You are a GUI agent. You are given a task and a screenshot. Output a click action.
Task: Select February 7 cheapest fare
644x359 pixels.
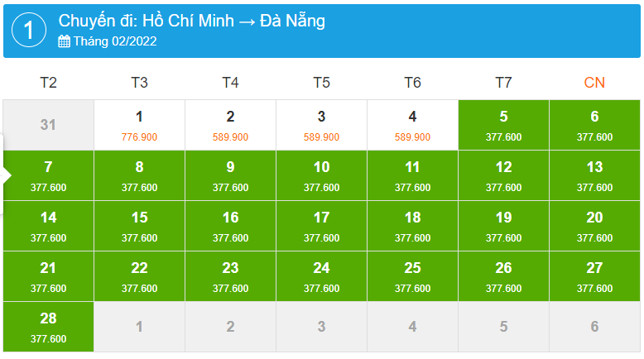pos(48,175)
